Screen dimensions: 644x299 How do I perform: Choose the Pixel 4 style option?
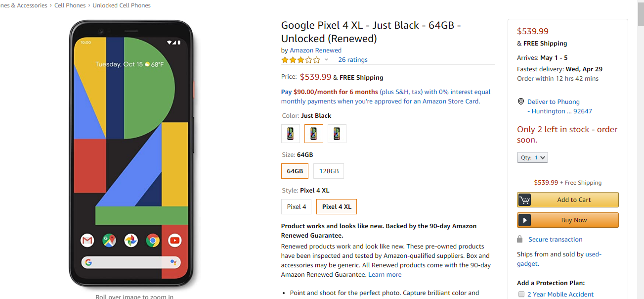297,206
